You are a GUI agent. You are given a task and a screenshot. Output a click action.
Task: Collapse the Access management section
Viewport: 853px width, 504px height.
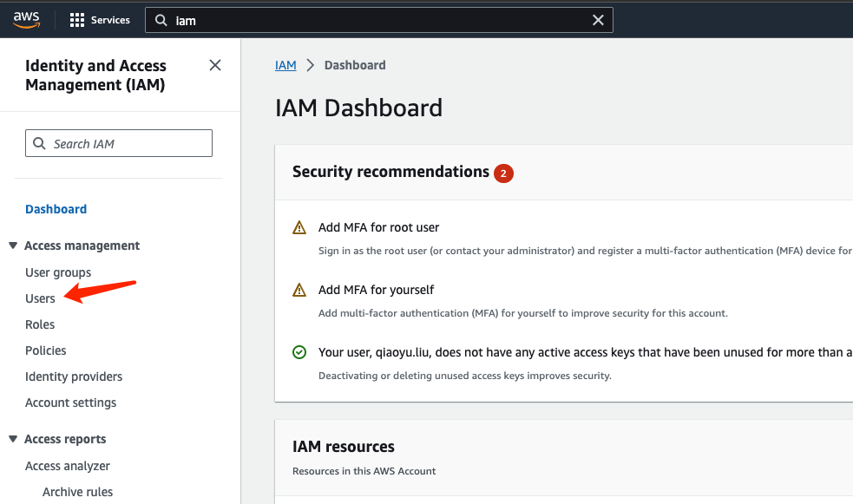(x=13, y=245)
